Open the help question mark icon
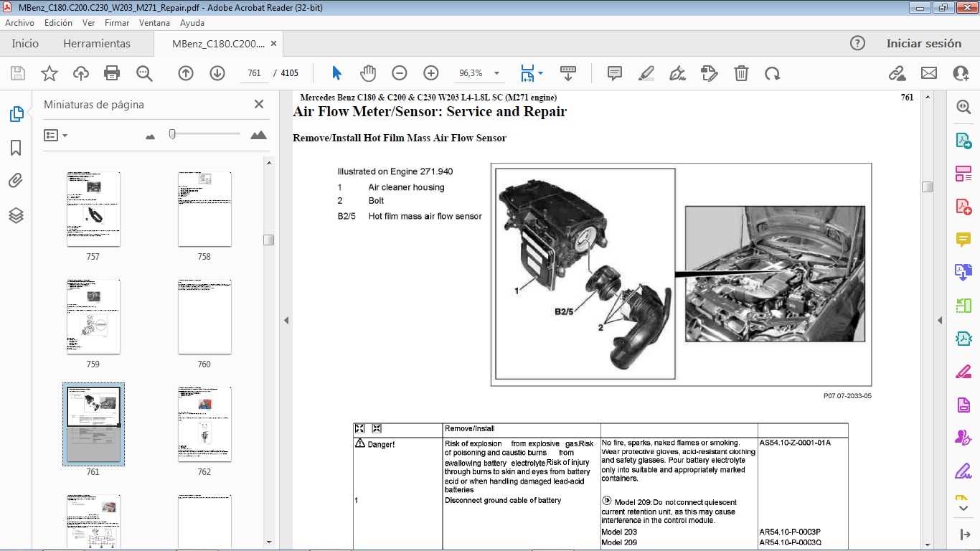 pyautogui.click(x=857, y=43)
